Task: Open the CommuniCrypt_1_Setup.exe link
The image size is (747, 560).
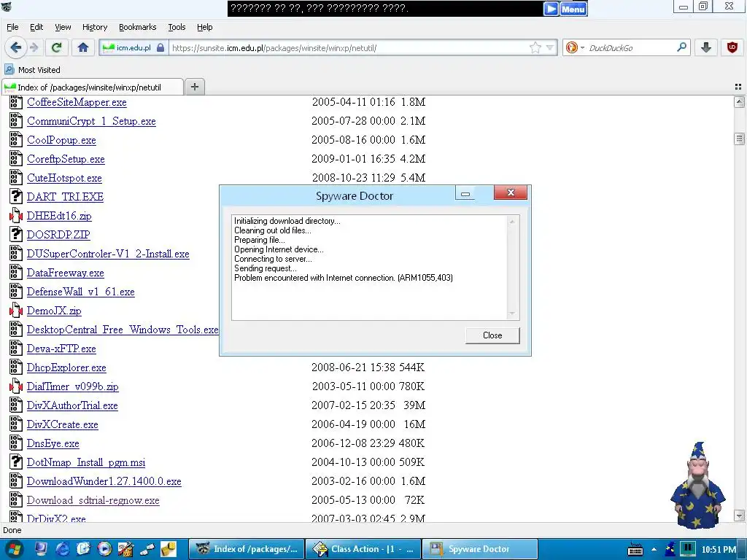Action: 91,121
